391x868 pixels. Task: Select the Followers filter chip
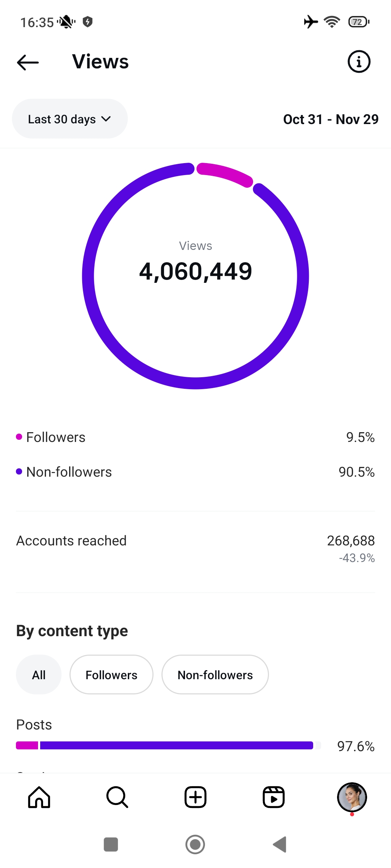tap(112, 675)
